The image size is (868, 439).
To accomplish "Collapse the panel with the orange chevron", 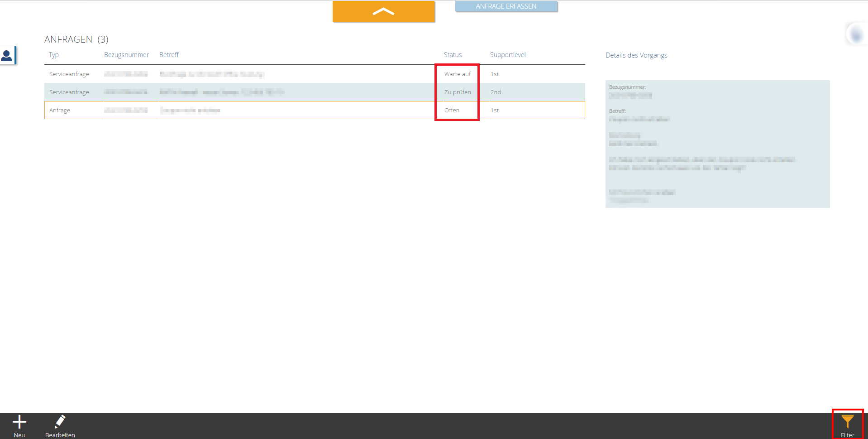I will [383, 12].
